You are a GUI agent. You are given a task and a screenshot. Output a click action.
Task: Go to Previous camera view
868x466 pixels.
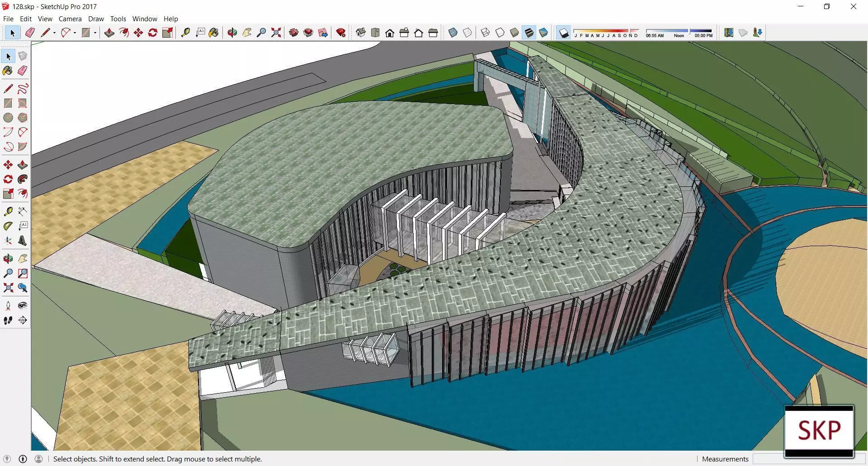tap(23, 288)
